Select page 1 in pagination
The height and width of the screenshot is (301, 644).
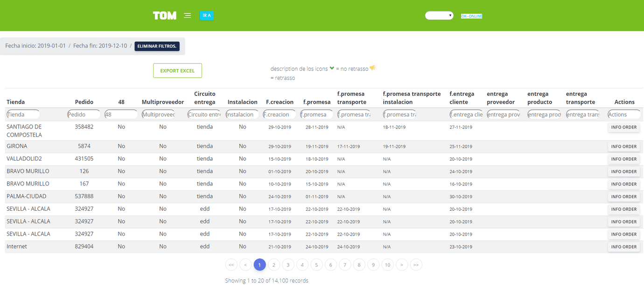pos(260,265)
